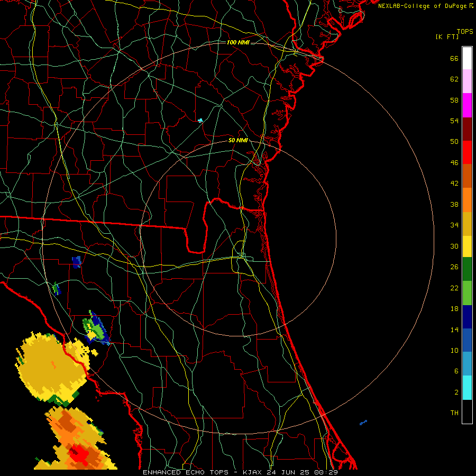
Task: Click the "22" legend value
Action: click(x=454, y=288)
